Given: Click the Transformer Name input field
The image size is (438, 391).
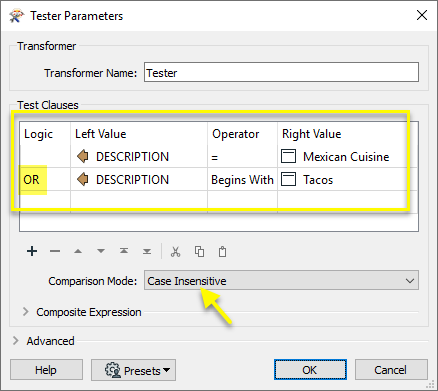Looking at the screenshot, I should [x=281, y=72].
